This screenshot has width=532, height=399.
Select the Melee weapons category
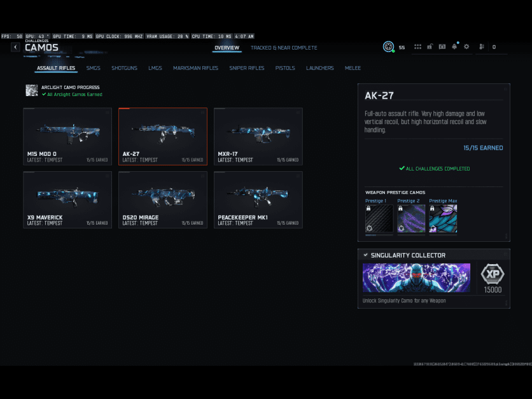tap(353, 68)
